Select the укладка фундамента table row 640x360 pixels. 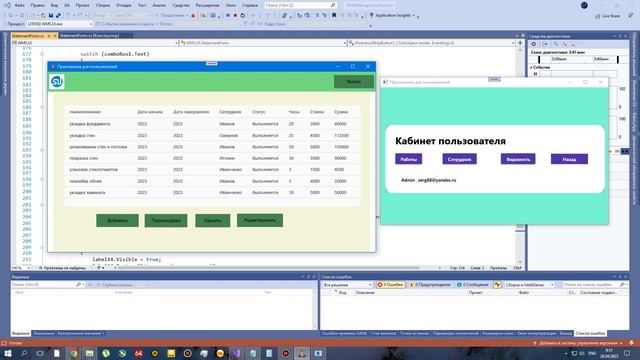pos(212,124)
